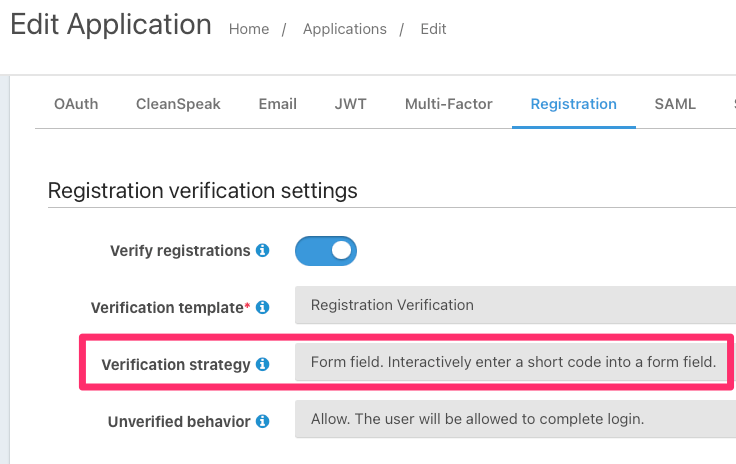Expand the Unverified behavior dropdown
Screen dimensions: 736x464
click(515, 420)
